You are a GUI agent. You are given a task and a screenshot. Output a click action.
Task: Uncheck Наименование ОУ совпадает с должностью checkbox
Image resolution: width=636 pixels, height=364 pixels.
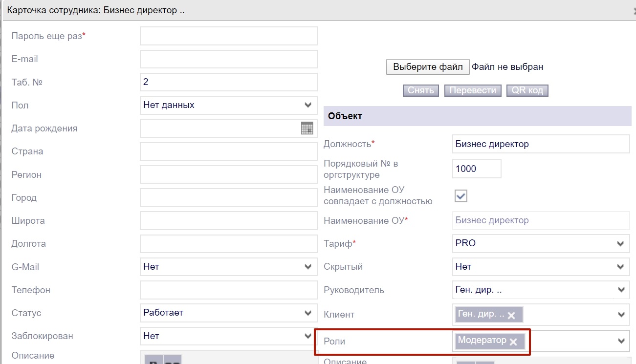pyautogui.click(x=461, y=196)
